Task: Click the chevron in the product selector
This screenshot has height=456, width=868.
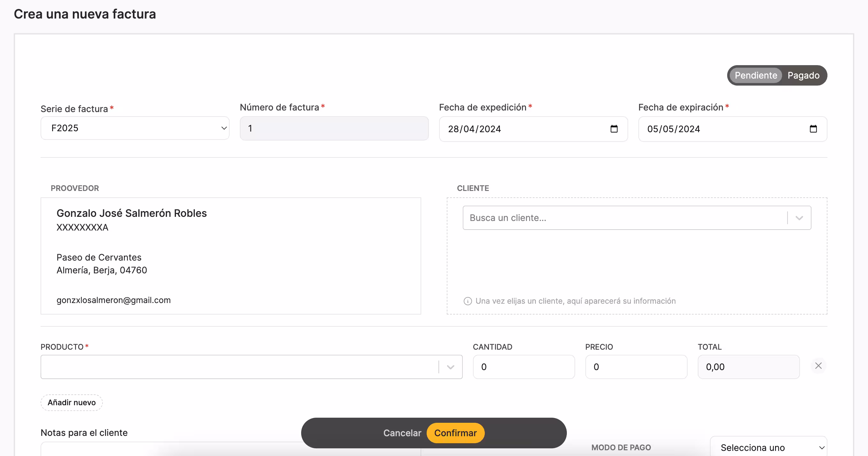Action: [x=450, y=367]
